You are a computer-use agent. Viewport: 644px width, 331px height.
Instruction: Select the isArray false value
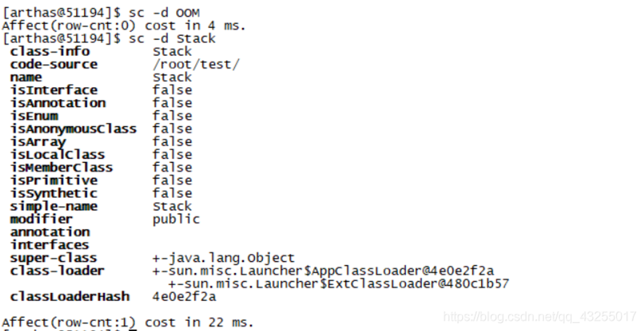(172, 142)
